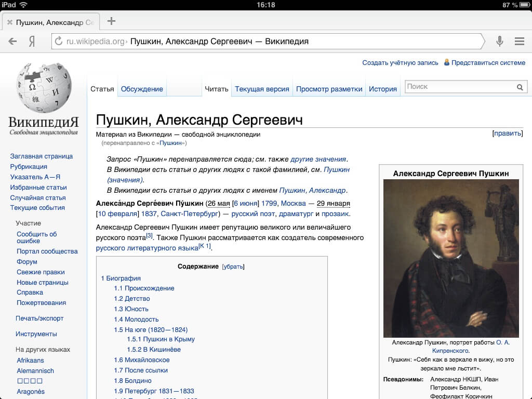Jump to 1.1 Происхождение section
Viewport: 532px width, 399px height.
click(144, 288)
